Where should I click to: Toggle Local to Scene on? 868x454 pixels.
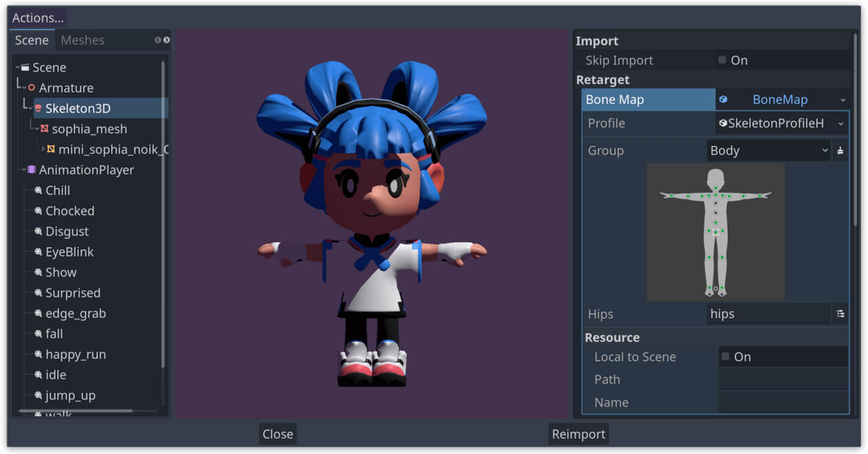point(724,356)
